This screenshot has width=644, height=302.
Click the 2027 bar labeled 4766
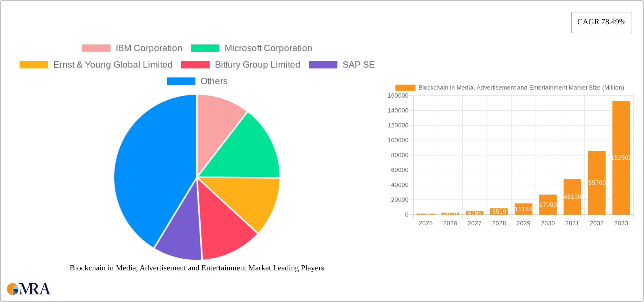point(475,213)
